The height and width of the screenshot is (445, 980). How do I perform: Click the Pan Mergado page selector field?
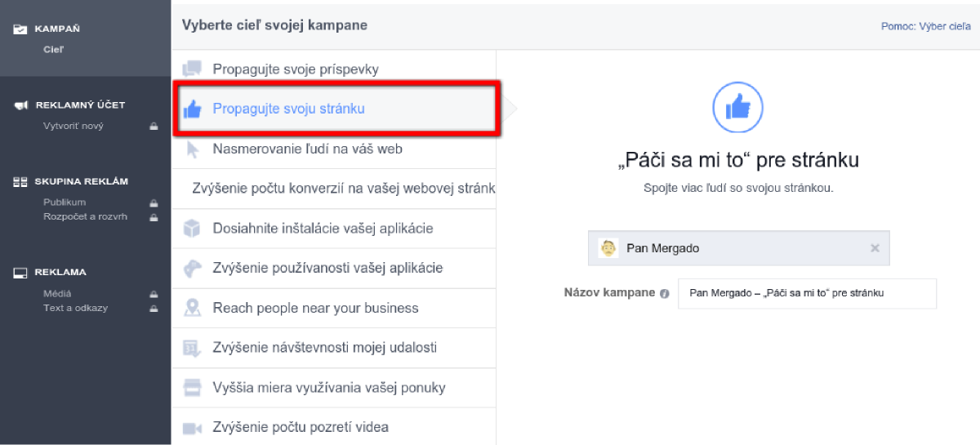pyautogui.click(x=738, y=248)
